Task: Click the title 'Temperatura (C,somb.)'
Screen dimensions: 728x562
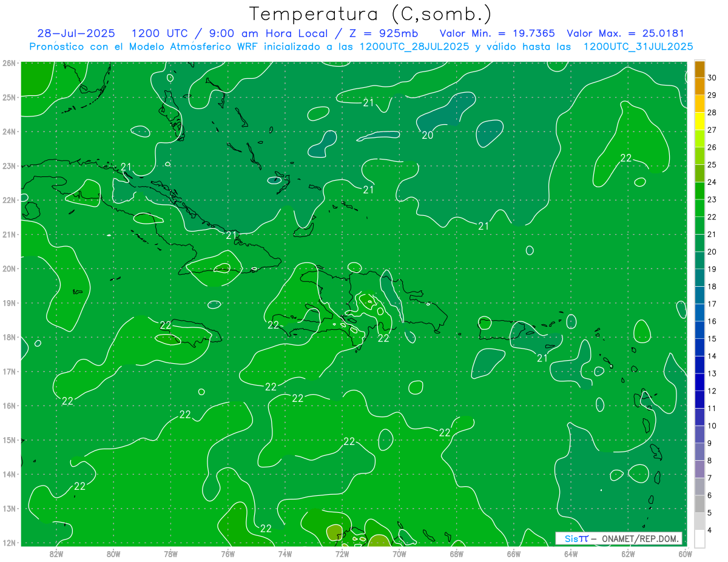Action: [370, 14]
